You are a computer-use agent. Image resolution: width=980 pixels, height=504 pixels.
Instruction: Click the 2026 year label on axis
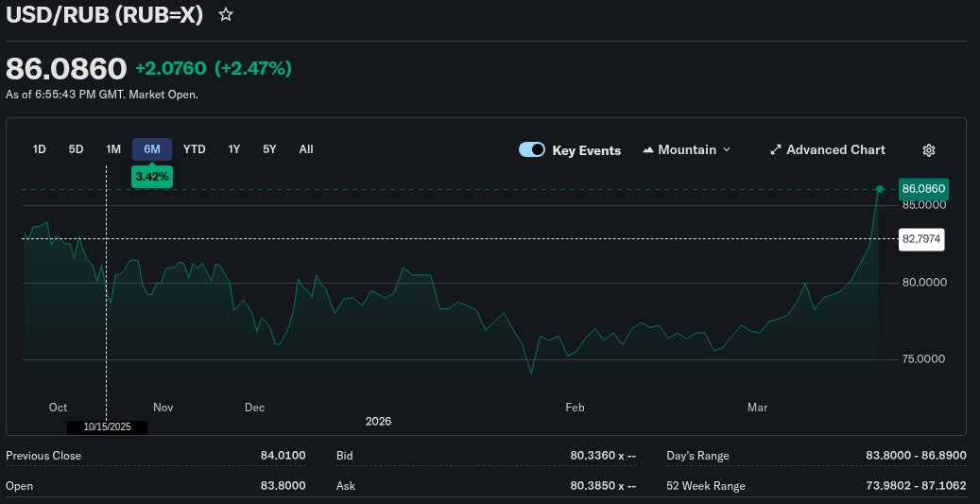click(378, 422)
